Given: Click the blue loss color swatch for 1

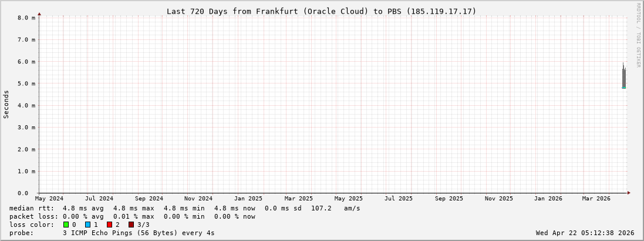Looking at the screenshot, I should [x=87, y=225].
